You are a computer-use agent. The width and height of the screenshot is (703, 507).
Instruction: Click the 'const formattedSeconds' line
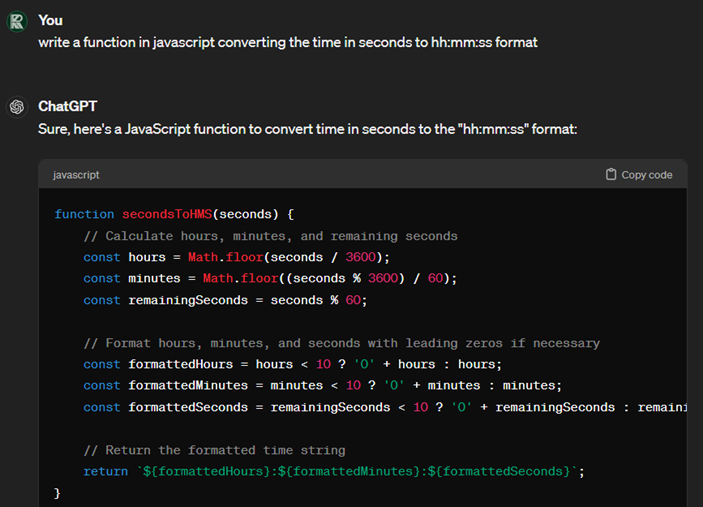(385, 407)
